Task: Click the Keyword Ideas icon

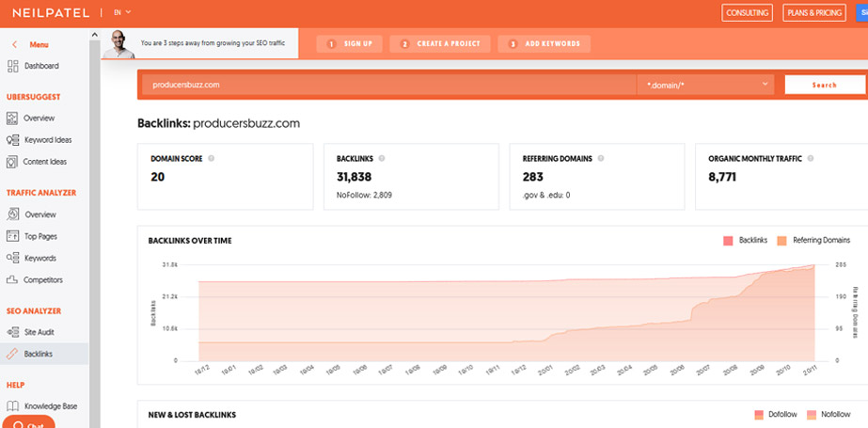Action: click(13, 140)
